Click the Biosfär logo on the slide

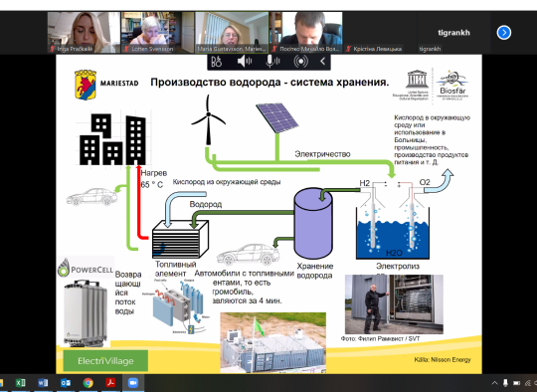pos(452,85)
